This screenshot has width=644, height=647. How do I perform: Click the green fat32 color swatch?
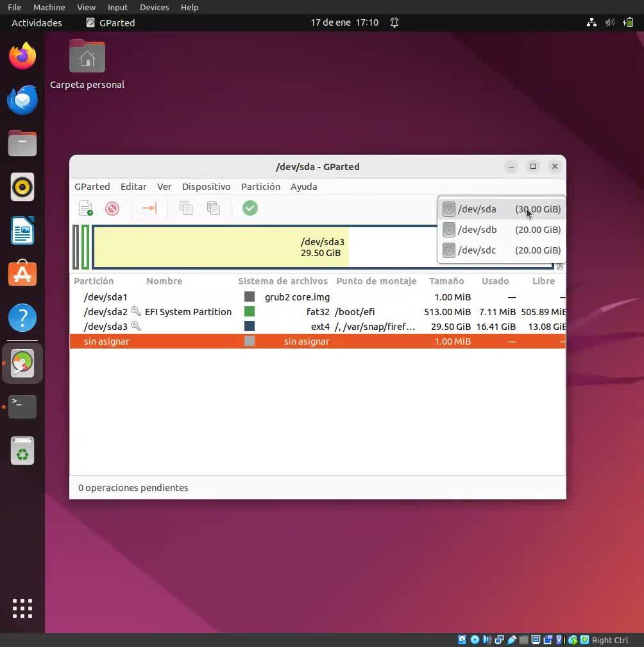[x=250, y=312]
